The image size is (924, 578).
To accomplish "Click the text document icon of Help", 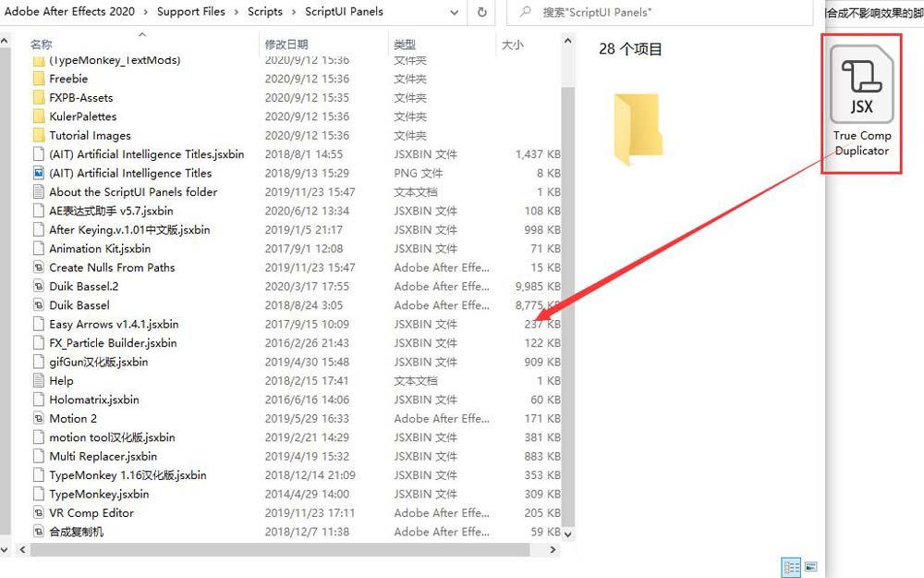I will [39, 380].
